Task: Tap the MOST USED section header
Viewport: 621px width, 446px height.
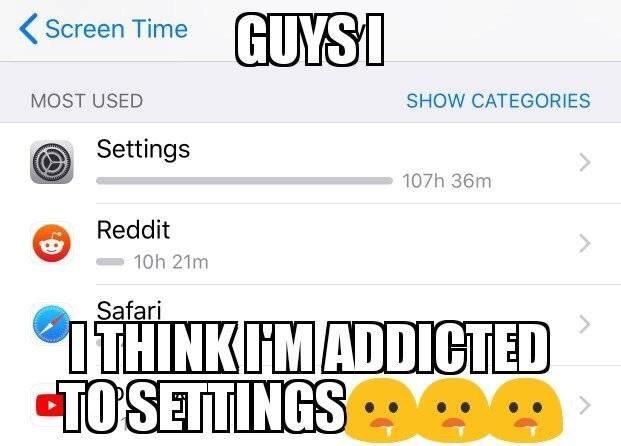Action: click(87, 101)
